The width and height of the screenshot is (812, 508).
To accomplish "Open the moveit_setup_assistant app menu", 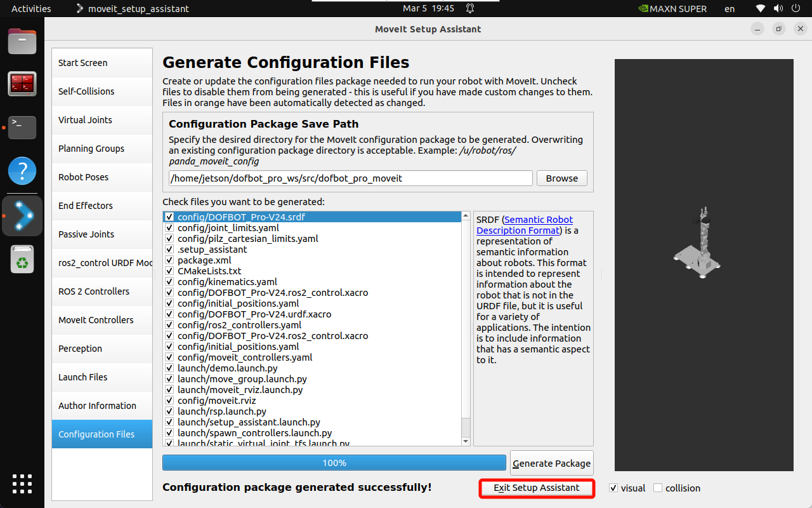I will [133, 9].
